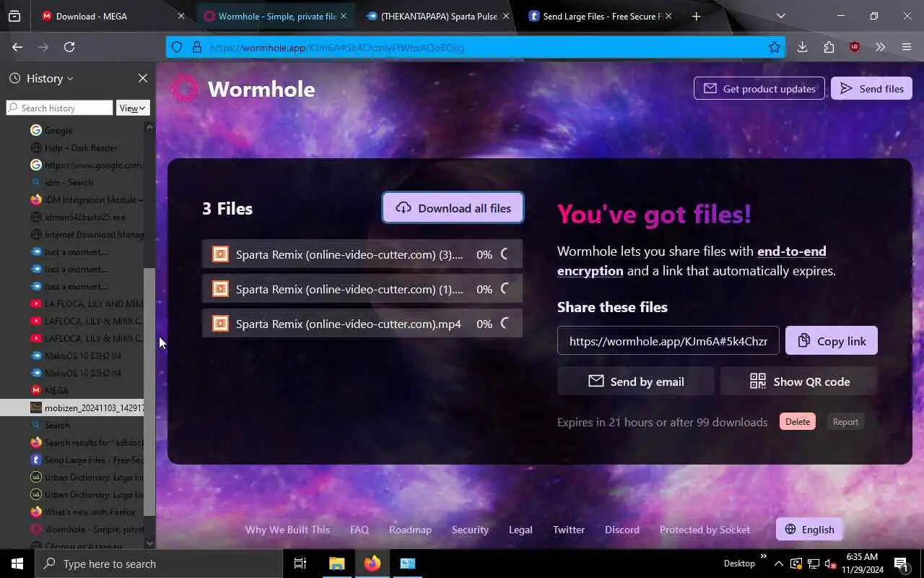This screenshot has width=924, height=578.
Task: Open the Discord footer link
Action: coord(622,530)
